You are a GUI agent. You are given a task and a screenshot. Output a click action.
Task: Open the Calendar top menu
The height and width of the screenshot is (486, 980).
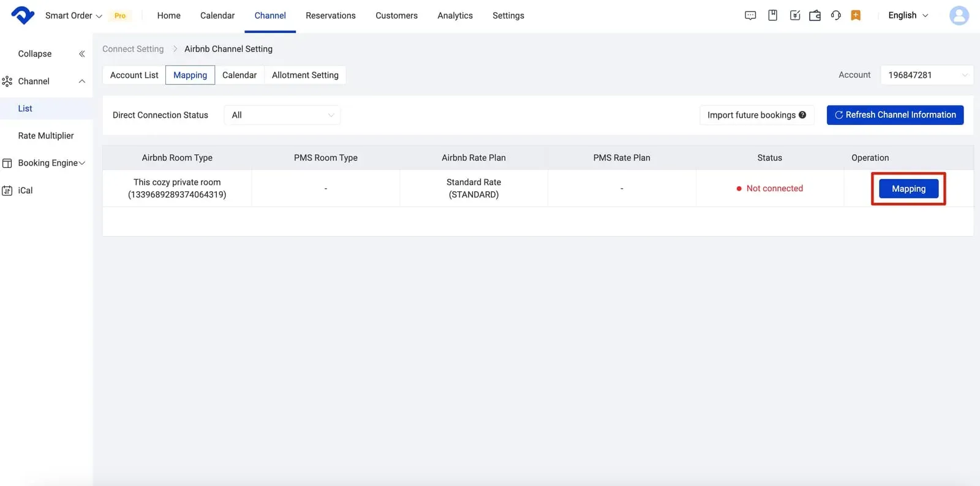[x=217, y=15]
